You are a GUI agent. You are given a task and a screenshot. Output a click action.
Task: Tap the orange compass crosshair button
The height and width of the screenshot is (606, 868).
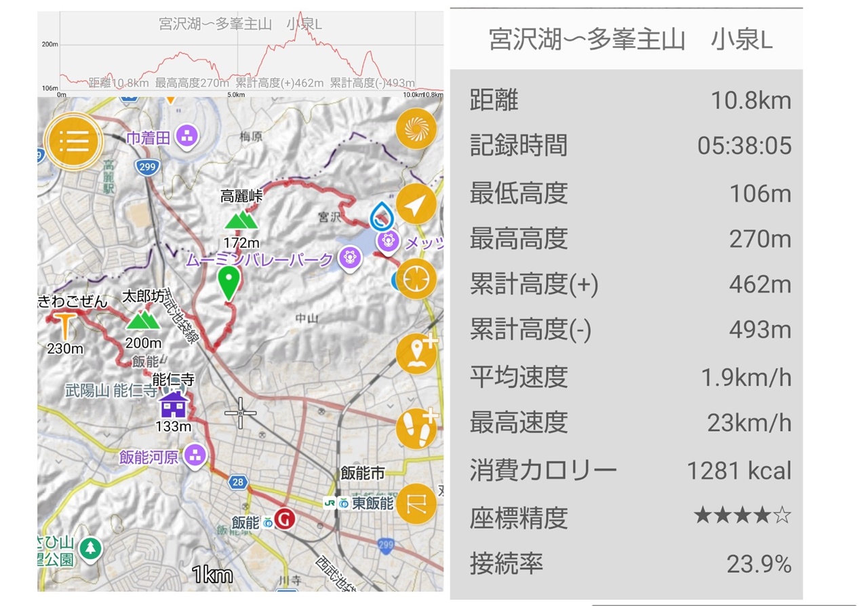416,279
